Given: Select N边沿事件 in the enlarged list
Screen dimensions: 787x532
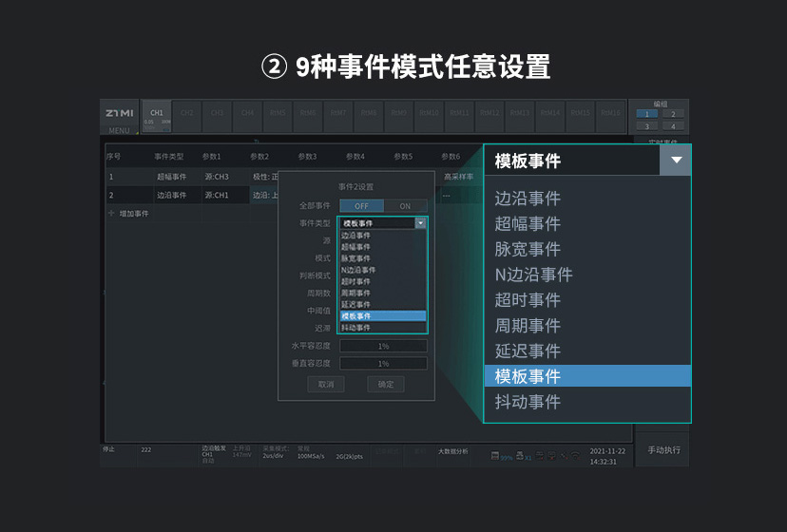Looking at the screenshot, I should pos(533,275).
